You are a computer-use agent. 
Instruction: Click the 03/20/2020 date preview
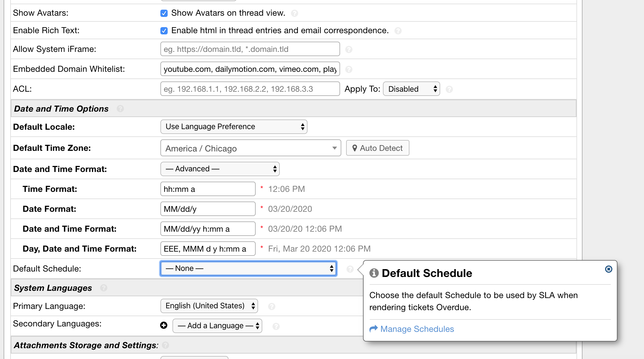(x=290, y=209)
